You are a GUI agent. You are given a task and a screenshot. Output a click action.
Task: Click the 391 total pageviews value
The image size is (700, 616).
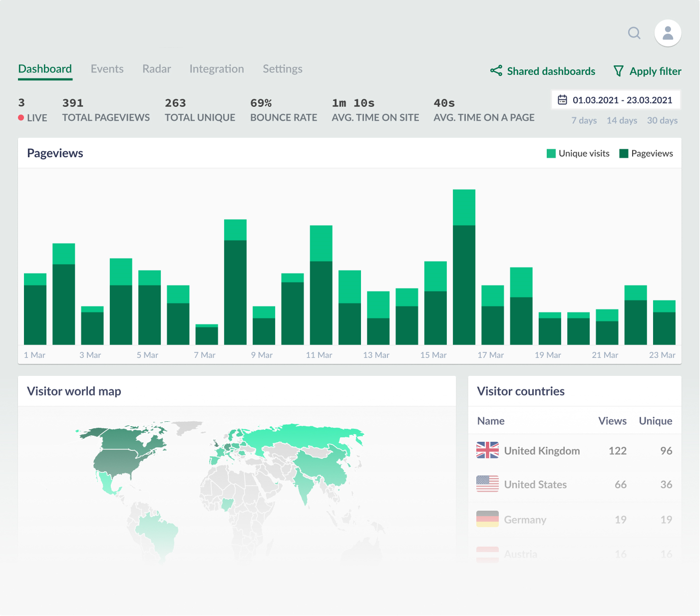click(73, 103)
